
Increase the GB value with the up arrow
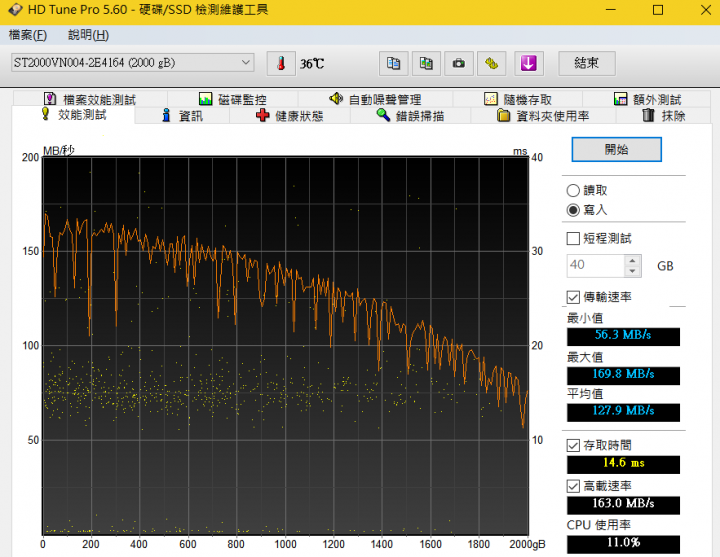(x=633, y=260)
